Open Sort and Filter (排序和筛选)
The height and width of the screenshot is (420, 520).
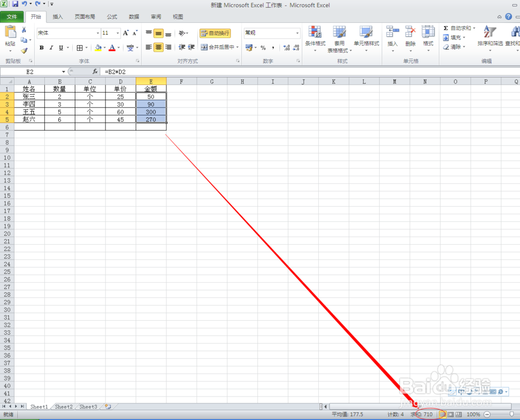pos(490,39)
